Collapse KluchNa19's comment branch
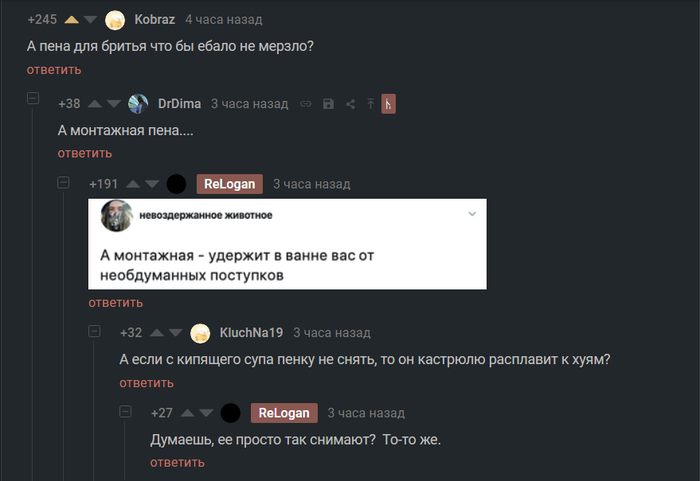 [x=94, y=331]
